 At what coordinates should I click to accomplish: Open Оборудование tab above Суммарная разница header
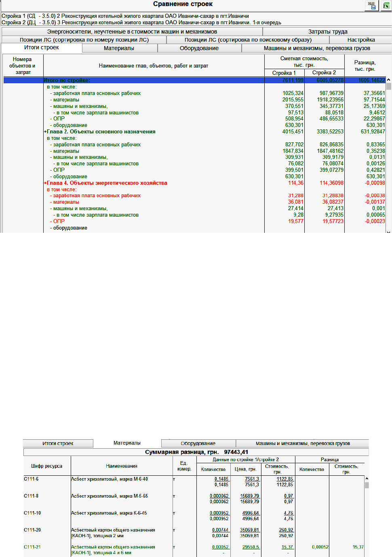tap(198, 443)
